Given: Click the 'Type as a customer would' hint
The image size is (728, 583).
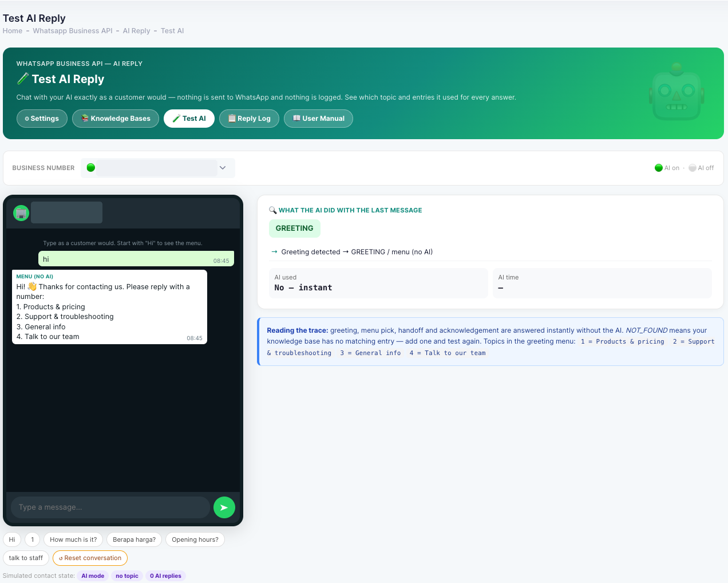Looking at the screenshot, I should tap(123, 243).
